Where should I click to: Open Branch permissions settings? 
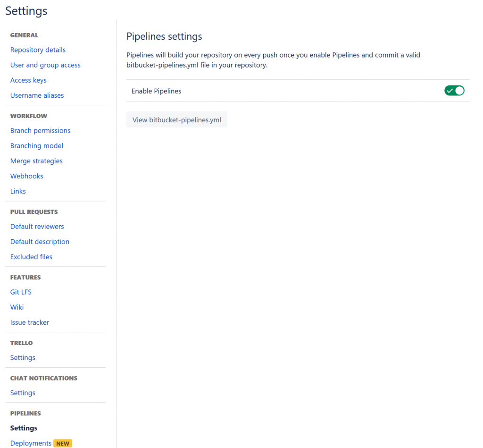[x=41, y=130]
